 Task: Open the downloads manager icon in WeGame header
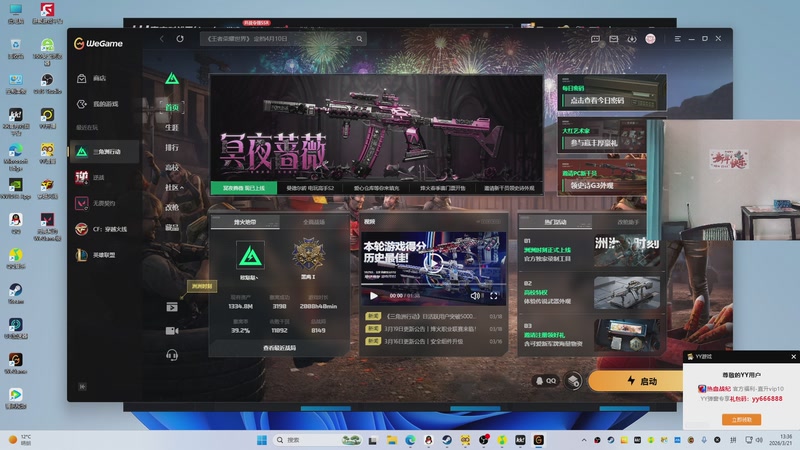click(632, 39)
